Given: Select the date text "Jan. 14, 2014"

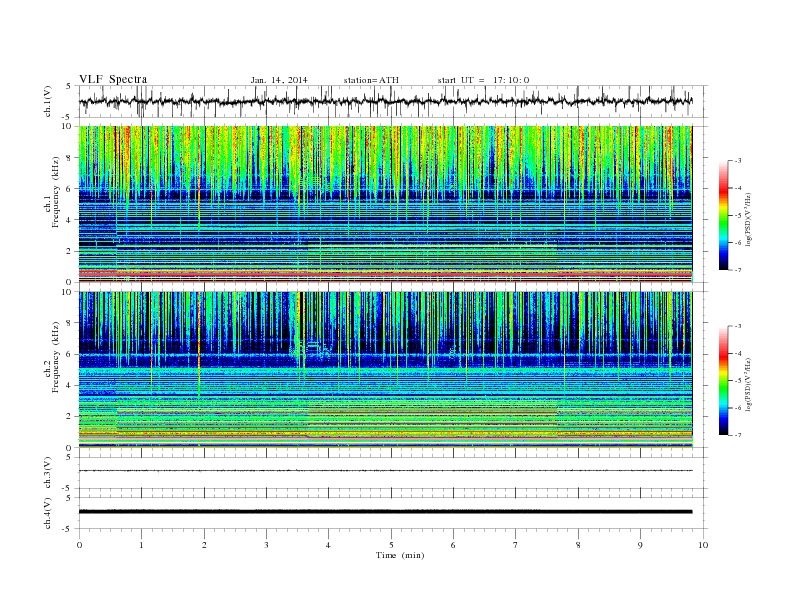Looking at the screenshot, I should click(x=279, y=80).
